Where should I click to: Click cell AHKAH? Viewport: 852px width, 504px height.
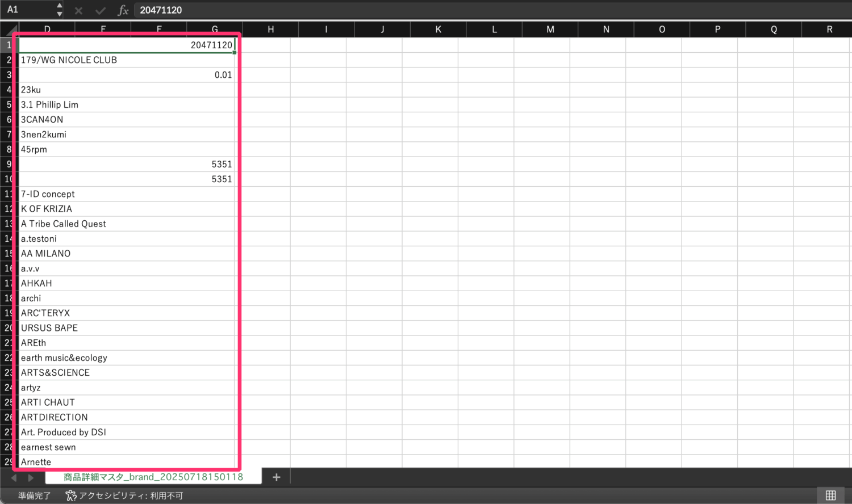coord(127,283)
